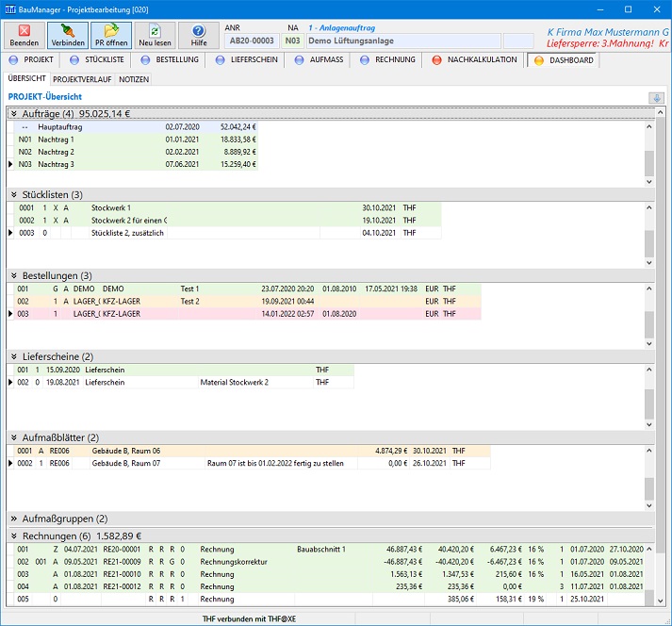Image resolution: width=672 pixels, height=626 pixels.
Task: Open Hilfe question-mark help button
Action: click(x=199, y=35)
